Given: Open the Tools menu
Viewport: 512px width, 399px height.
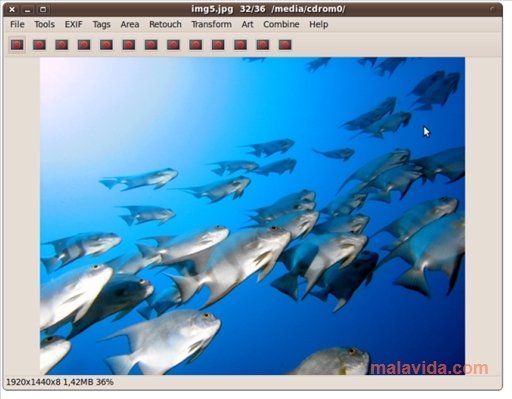Looking at the screenshot, I should 45,24.
